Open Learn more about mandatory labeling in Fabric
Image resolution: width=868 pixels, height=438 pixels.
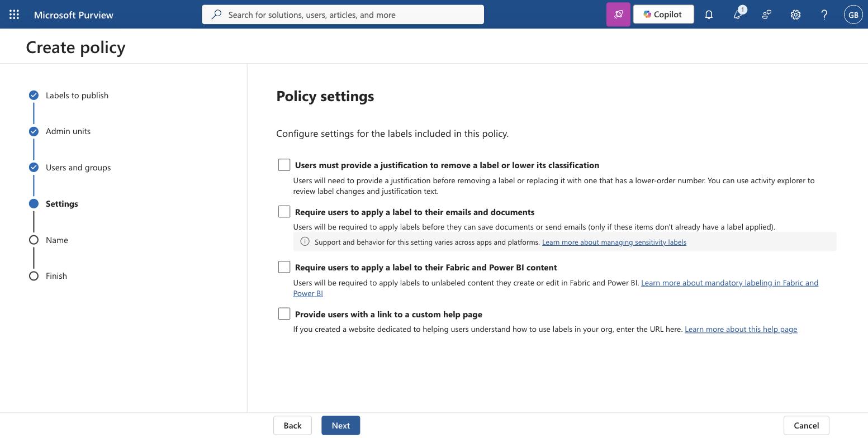729,283
